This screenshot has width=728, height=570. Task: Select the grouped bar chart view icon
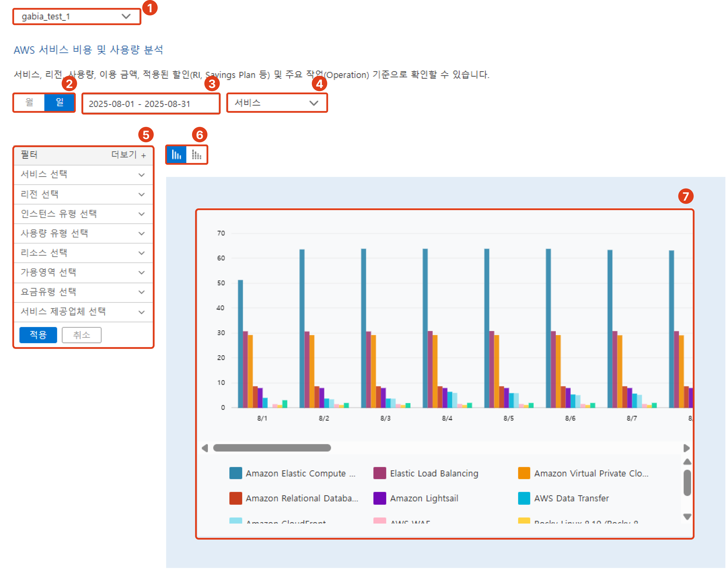click(177, 155)
